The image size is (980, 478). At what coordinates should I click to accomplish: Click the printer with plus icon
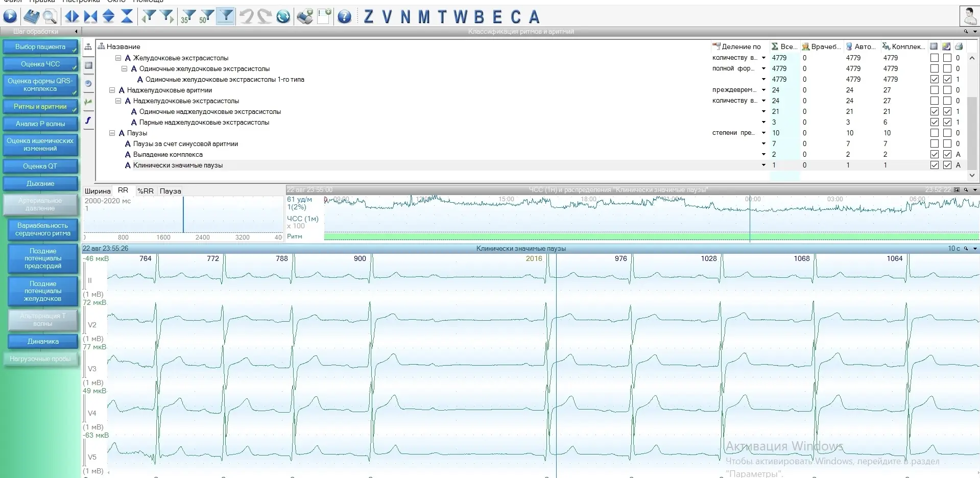305,17
